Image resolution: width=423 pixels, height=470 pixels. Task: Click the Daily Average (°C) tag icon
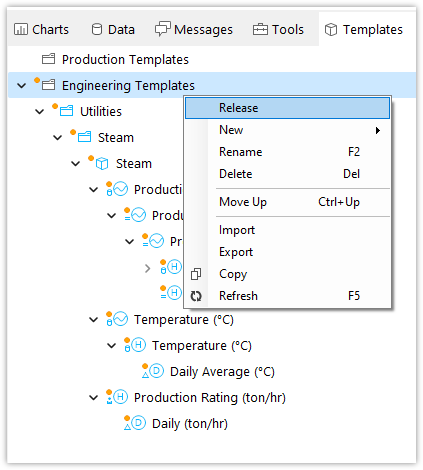tap(156, 371)
